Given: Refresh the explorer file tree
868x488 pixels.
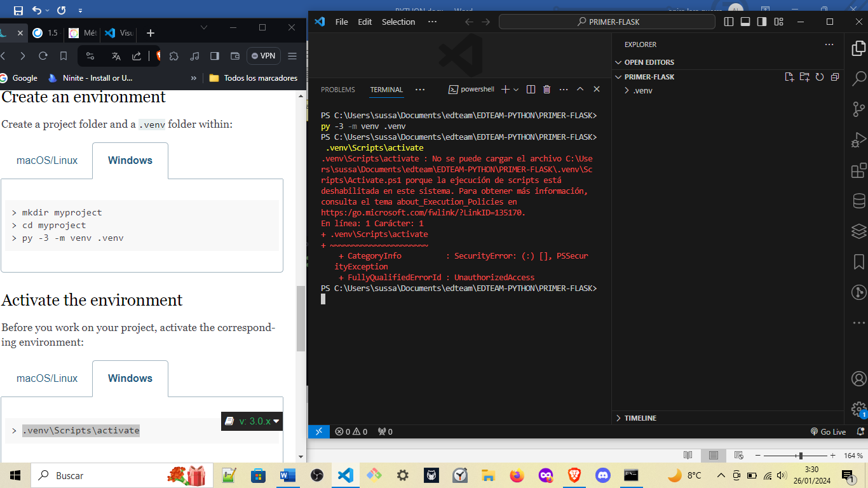Looking at the screenshot, I should pos(820,77).
